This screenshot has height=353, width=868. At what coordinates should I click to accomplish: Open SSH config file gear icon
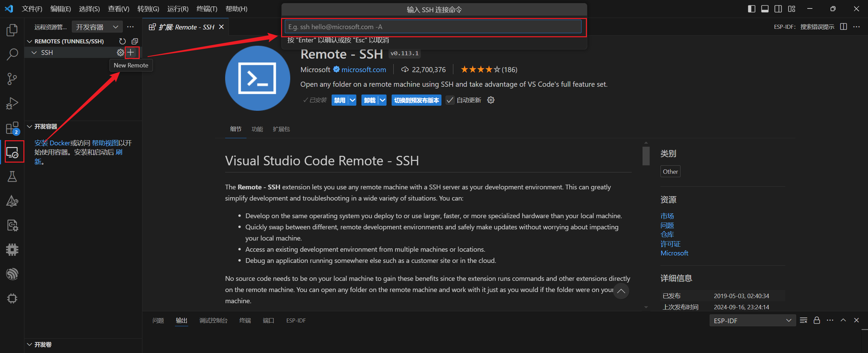[x=120, y=53]
